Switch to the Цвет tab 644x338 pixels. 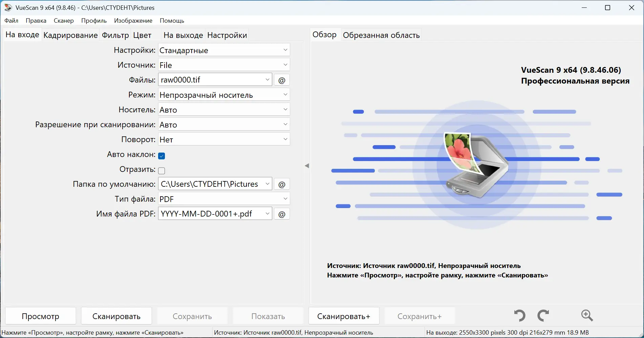(142, 35)
